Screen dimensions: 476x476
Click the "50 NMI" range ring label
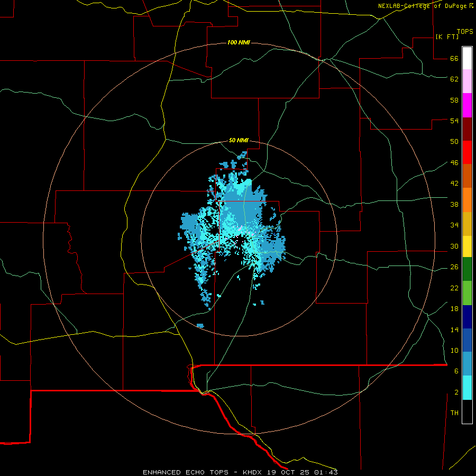[239, 140]
